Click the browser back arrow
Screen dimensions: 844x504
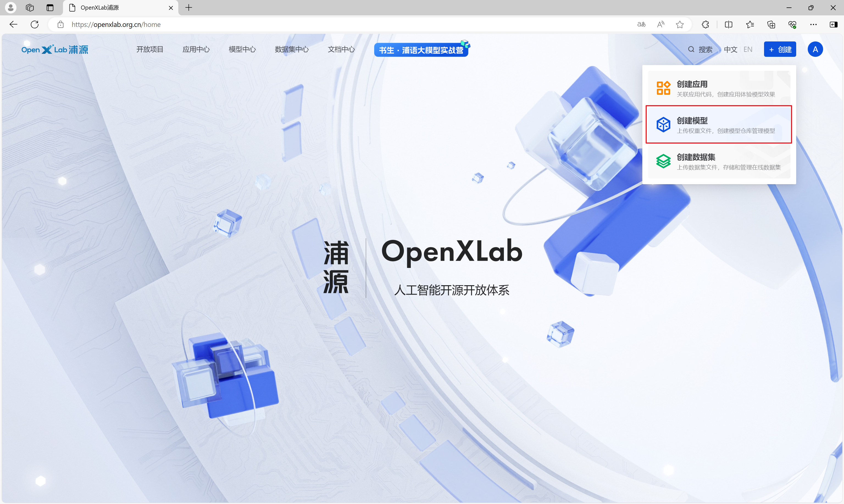click(x=13, y=24)
